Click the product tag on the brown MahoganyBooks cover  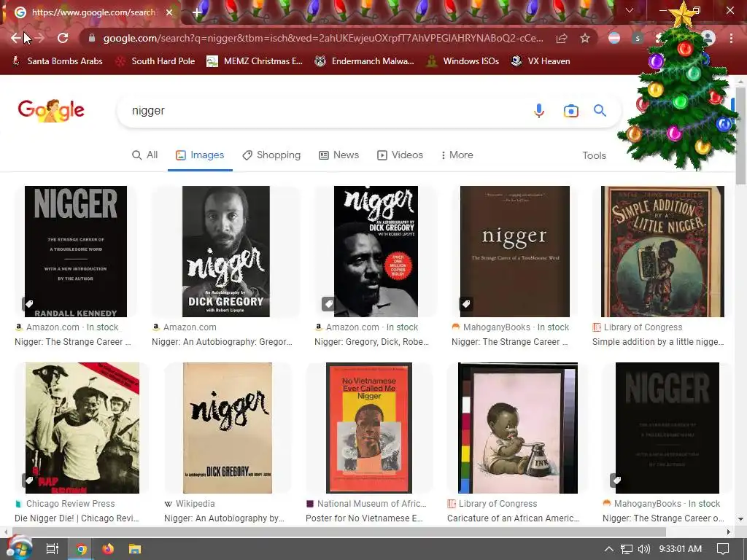[466, 304]
